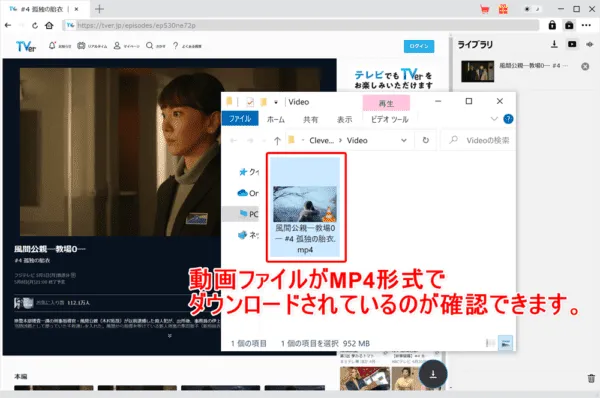Open the address bar history dropdown
This screenshot has width=600, height=398.
(x=404, y=140)
